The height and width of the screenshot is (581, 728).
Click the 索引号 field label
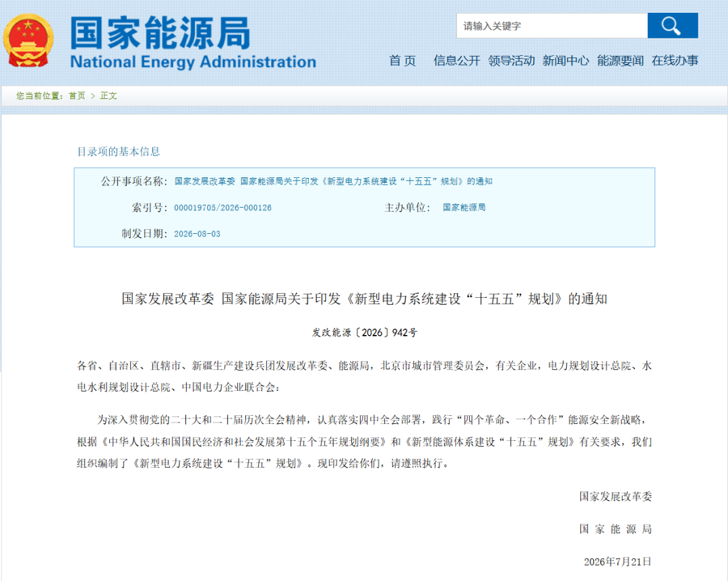point(150,208)
